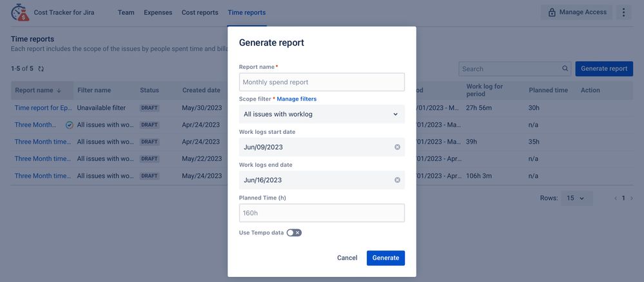Click the lock icon in Manage Access
644x282 pixels.
point(552,12)
